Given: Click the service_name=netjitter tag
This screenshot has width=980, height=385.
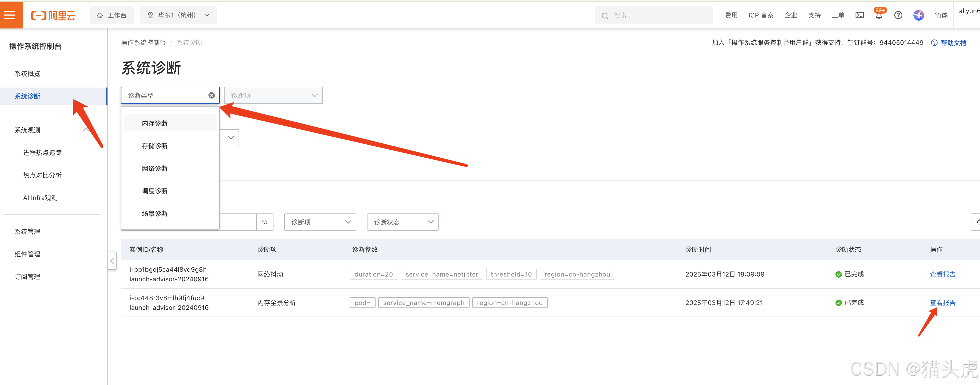Looking at the screenshot, I should coord(442,274).
